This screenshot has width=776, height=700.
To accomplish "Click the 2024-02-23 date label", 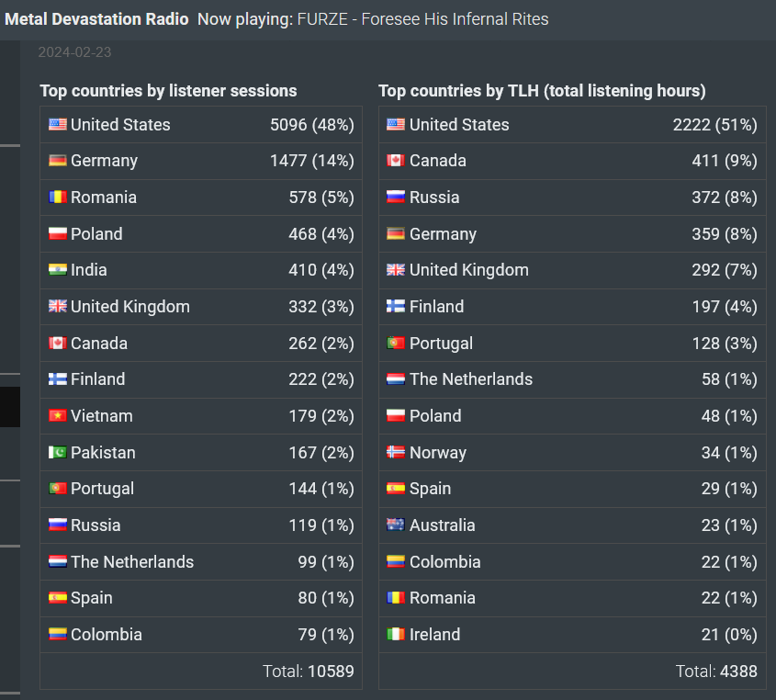I will pos(74,52).
